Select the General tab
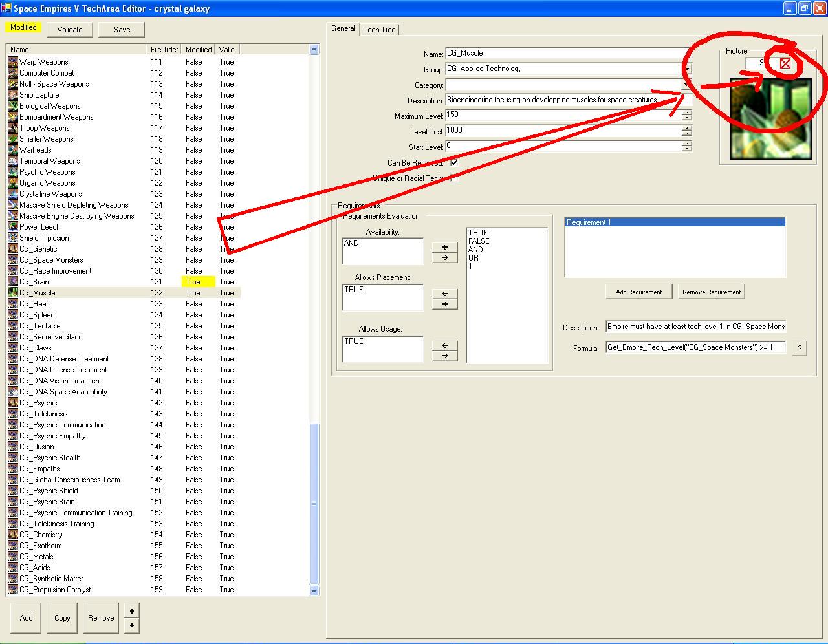828x644 pixels. coord(343,28)
